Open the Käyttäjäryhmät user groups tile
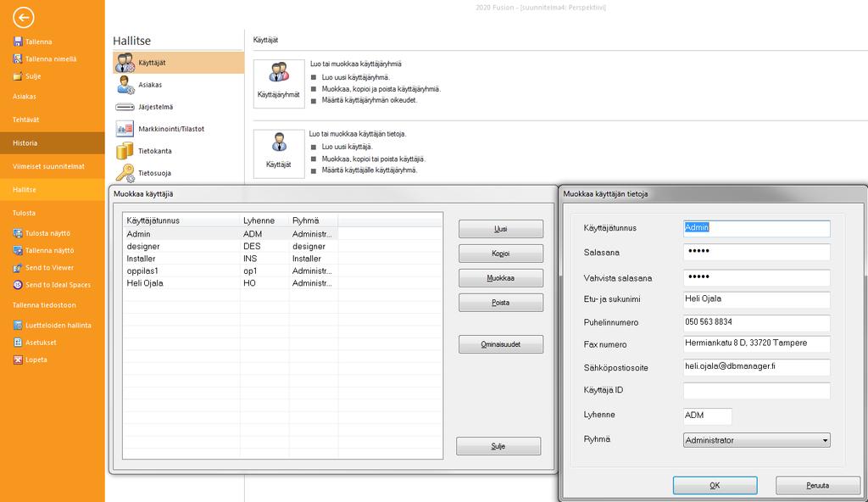 pos(279,84)
